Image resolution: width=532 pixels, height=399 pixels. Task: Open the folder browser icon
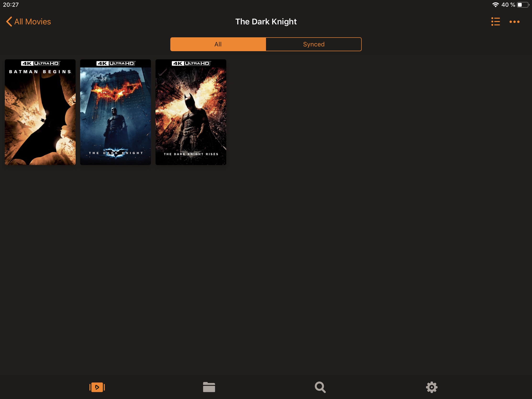209,387
